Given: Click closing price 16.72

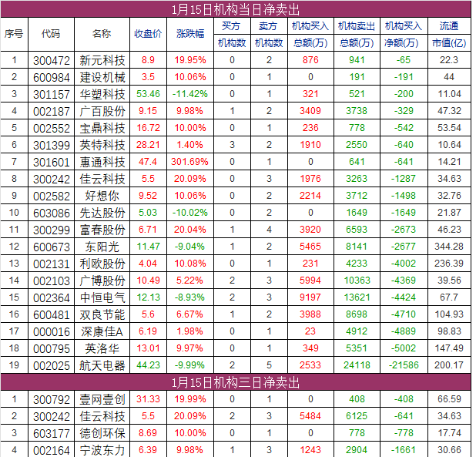Looking at the screenshot, I should tap(148, 128).
